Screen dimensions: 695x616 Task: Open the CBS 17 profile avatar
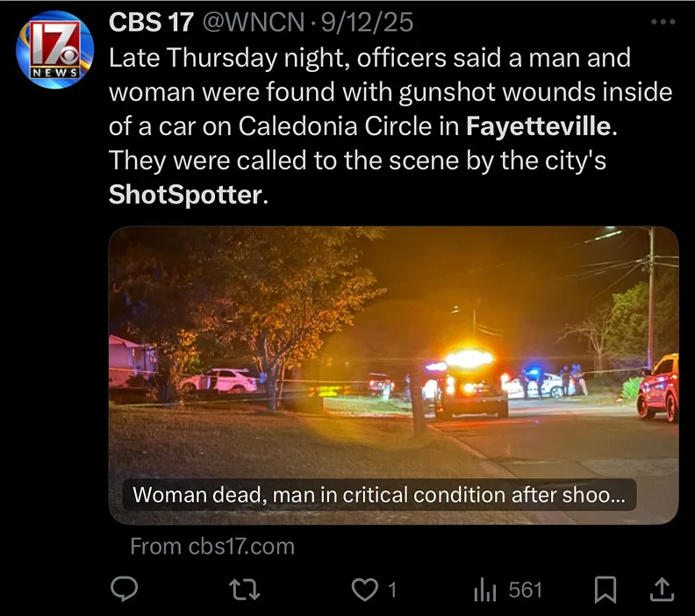(x=54, y=50)
